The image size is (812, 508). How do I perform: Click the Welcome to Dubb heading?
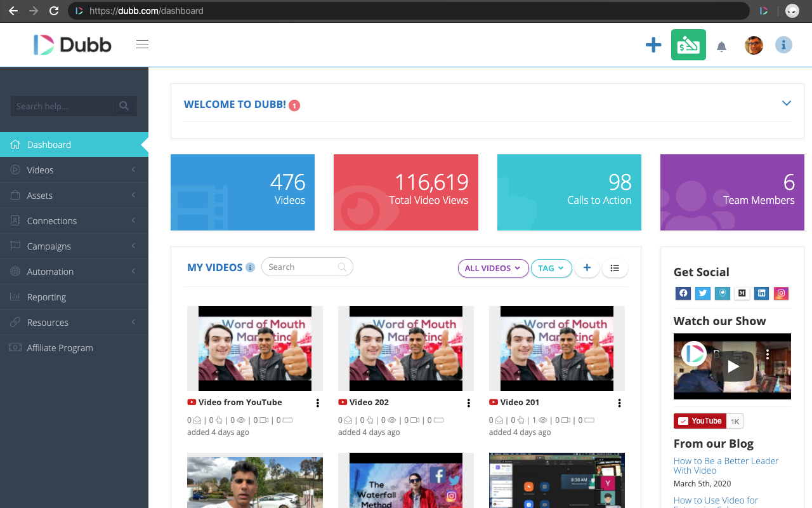pyautogui.click(x=235, y=104)
